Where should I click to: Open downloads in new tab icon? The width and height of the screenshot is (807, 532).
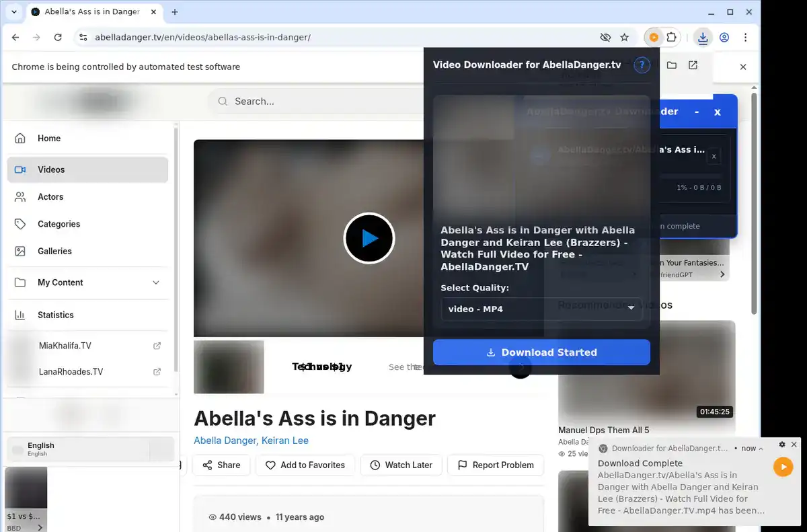(x=693, y=65)
